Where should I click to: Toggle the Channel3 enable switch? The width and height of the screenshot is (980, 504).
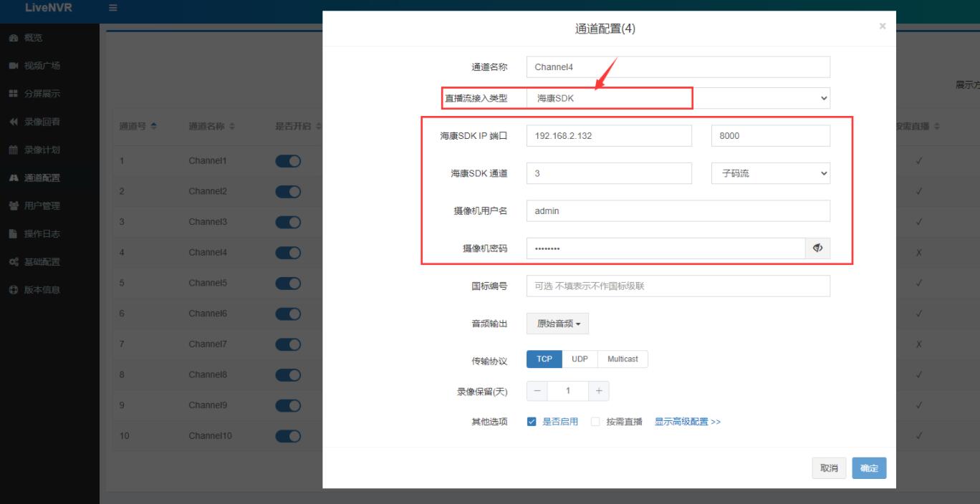pos(288,222)
